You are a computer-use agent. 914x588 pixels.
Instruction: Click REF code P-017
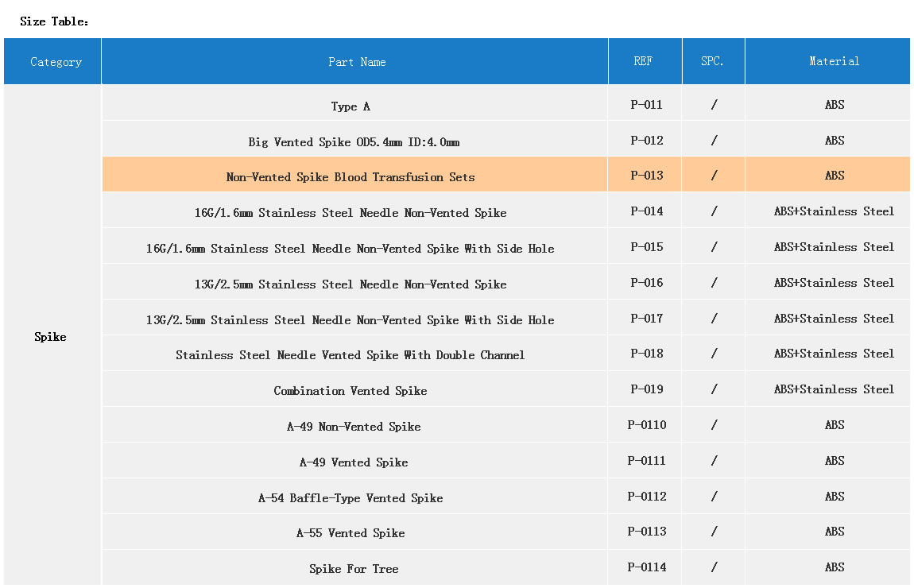click(x=646, y=319)
